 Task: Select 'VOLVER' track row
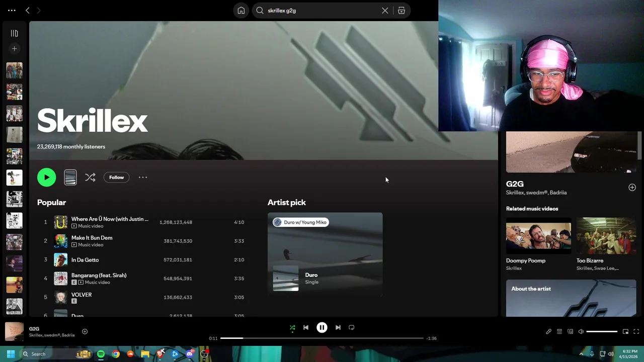[141, 297]
